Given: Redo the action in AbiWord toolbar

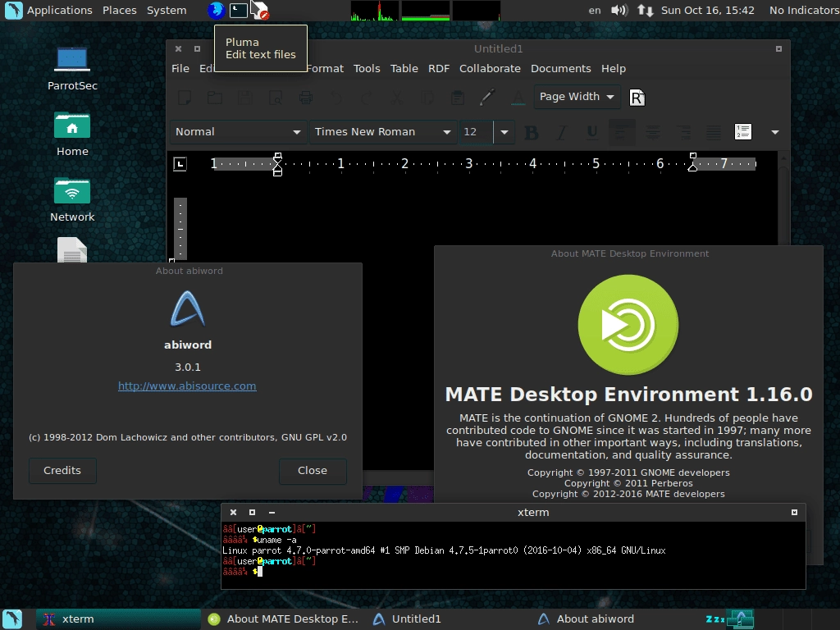Looking at the screenshot, I should tap(367, 98).
